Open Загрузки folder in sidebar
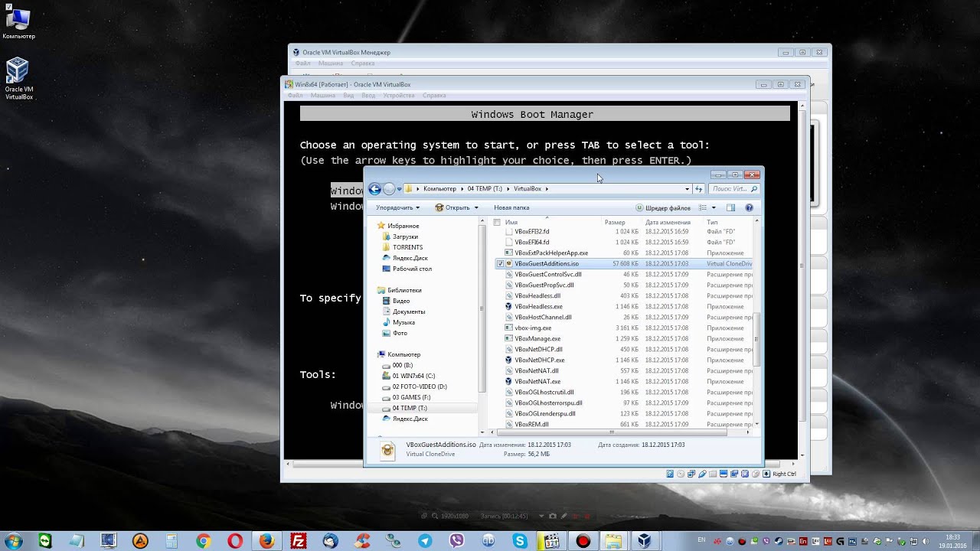980x551 pixels. tap(405, 236)
